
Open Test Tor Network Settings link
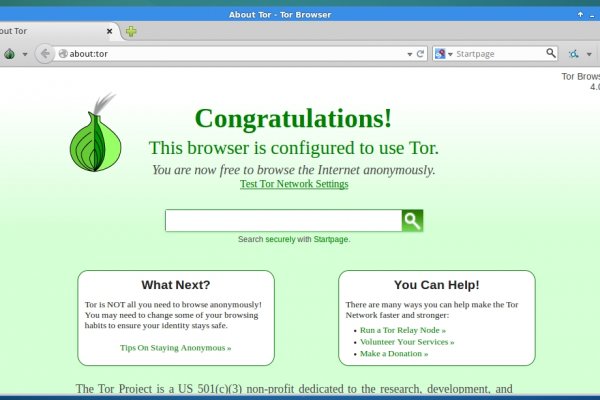tap(294, 184)
